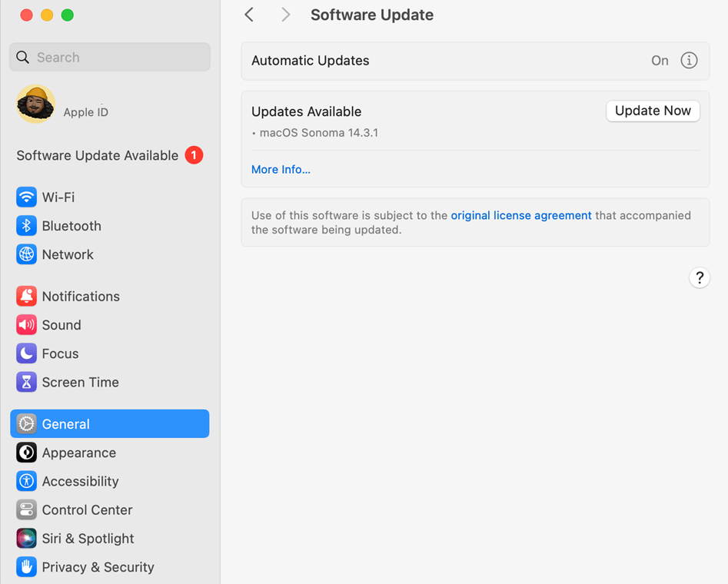728x584 pixels.
Task: Open Control Center in sidebar
Action: 87,510
